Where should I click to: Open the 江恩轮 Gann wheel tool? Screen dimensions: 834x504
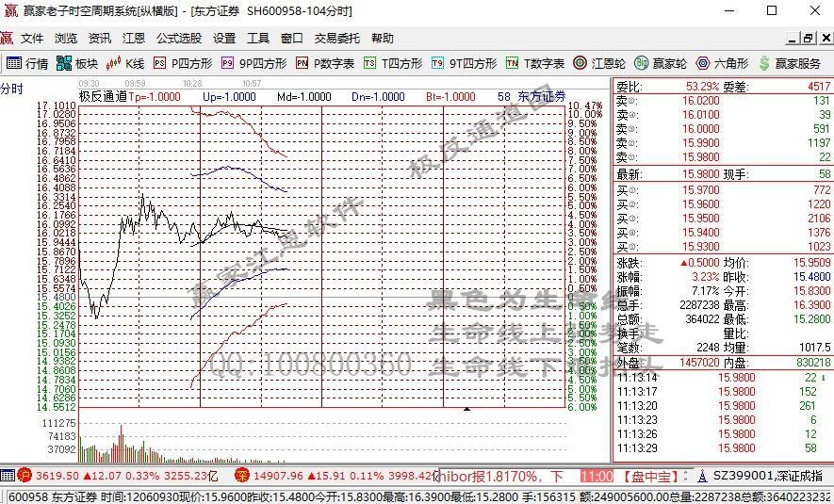pyautogui.click(x=599, y=64)
